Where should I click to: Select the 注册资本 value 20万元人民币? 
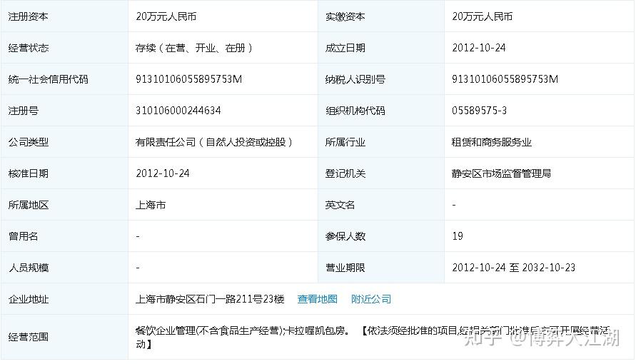166,16
